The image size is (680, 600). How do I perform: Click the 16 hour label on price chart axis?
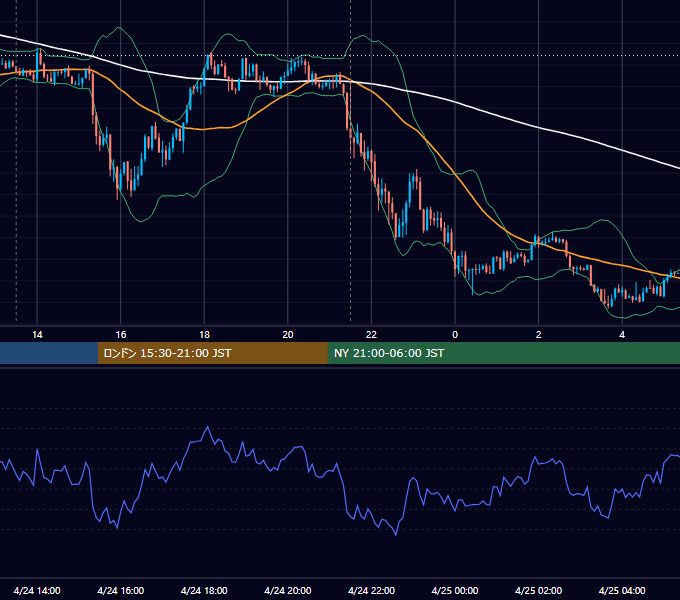click(121, 335)
